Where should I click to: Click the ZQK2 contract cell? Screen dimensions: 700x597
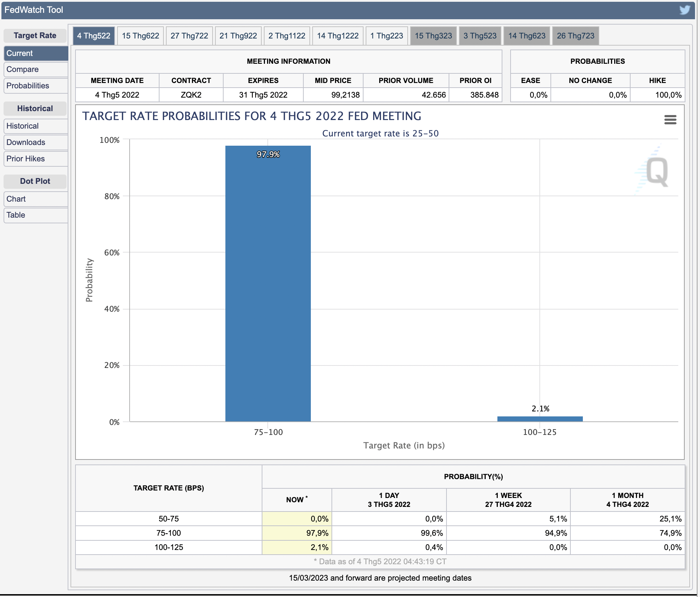(191, 95)
